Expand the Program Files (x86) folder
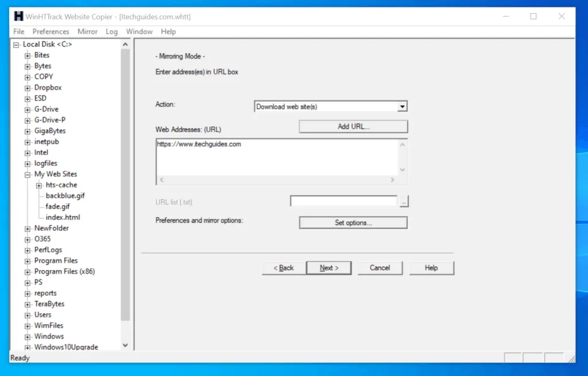Viewport: 588px width, 376px height. pos(28,272)
